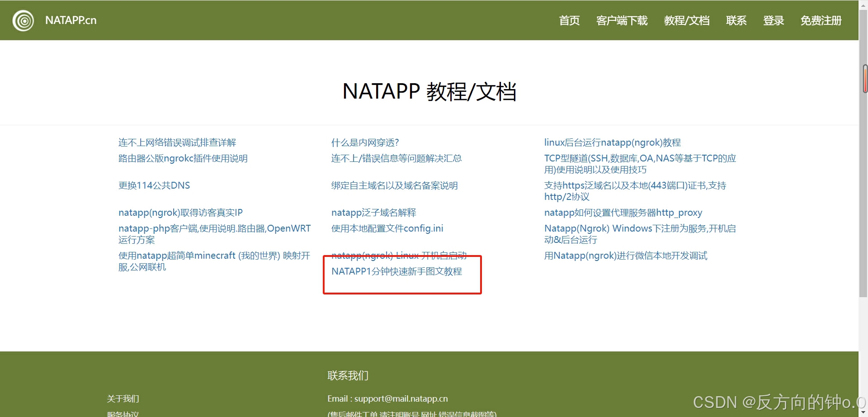Click the 更换114公共DNS link
Viewport: 868px width, 417px height.
[x=154, y=185]
